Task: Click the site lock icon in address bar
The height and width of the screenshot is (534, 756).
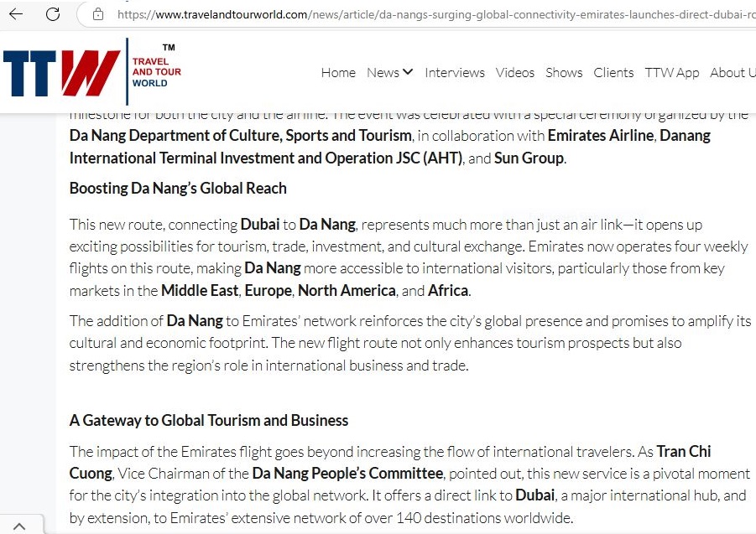Action: point(98,14)
